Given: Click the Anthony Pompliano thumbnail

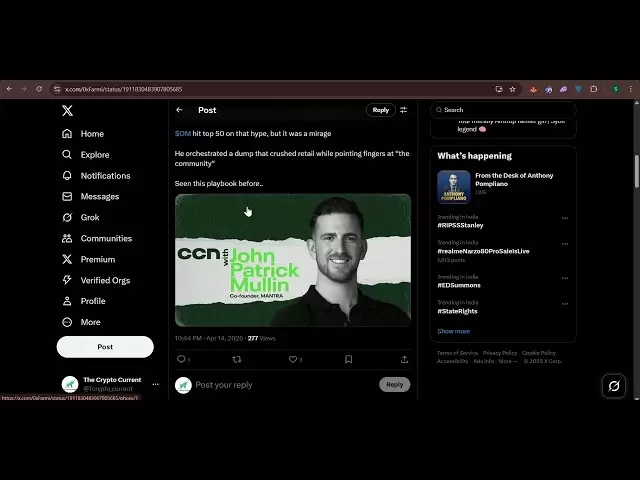Looking at the screenshot, I should pos(453,187).
